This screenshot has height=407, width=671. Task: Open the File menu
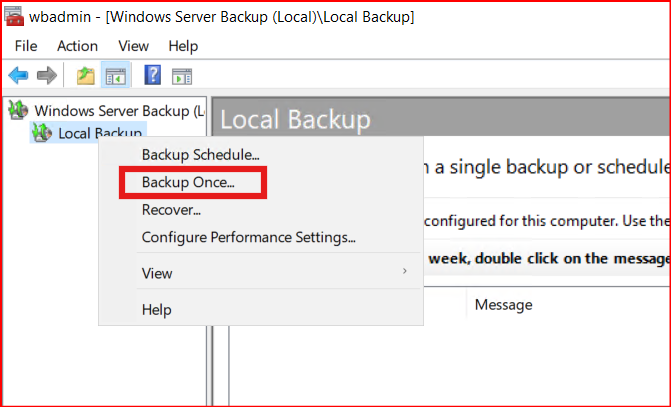pyautogui.click(x=26, y=46)
